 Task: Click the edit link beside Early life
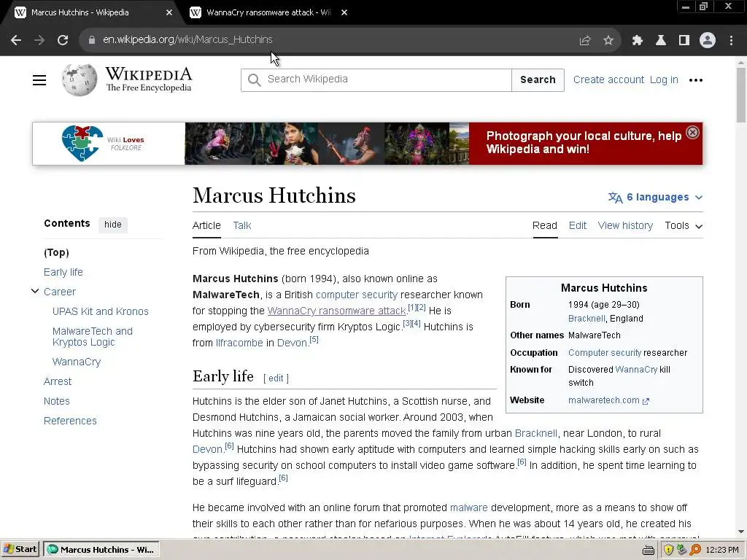click(x=276, y=378)
